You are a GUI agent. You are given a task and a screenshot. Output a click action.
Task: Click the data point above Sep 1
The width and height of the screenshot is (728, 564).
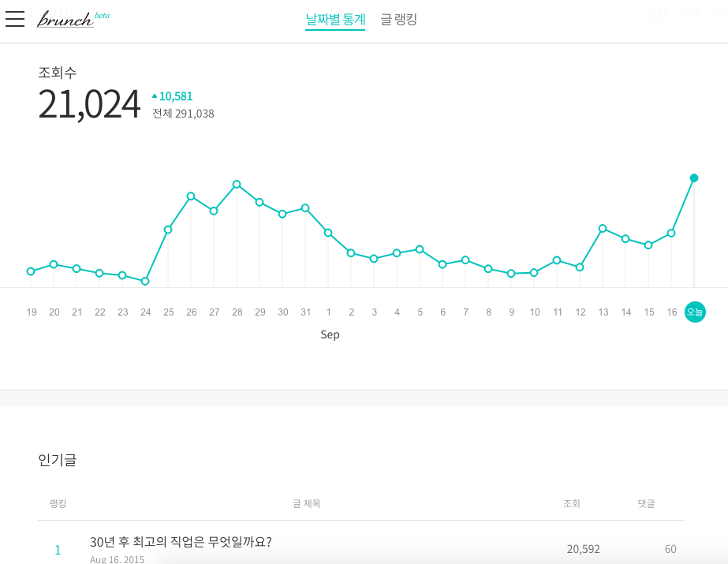328,233
